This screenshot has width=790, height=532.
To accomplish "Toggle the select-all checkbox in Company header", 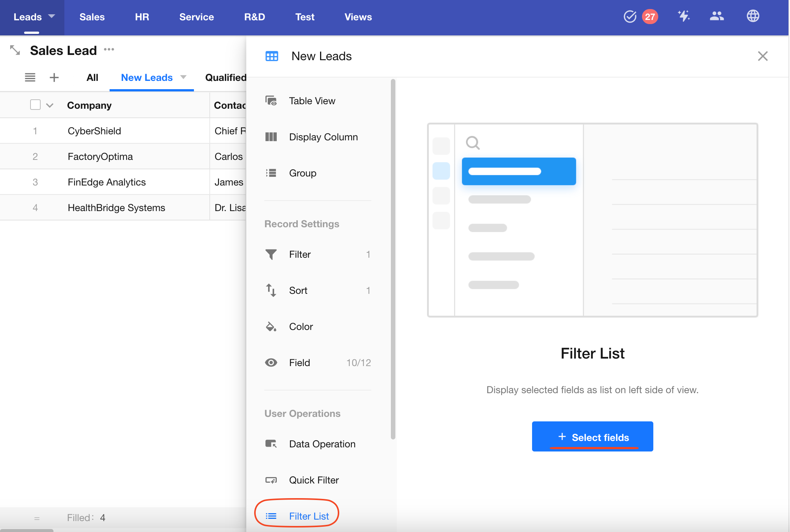I will tap(35, 105).
